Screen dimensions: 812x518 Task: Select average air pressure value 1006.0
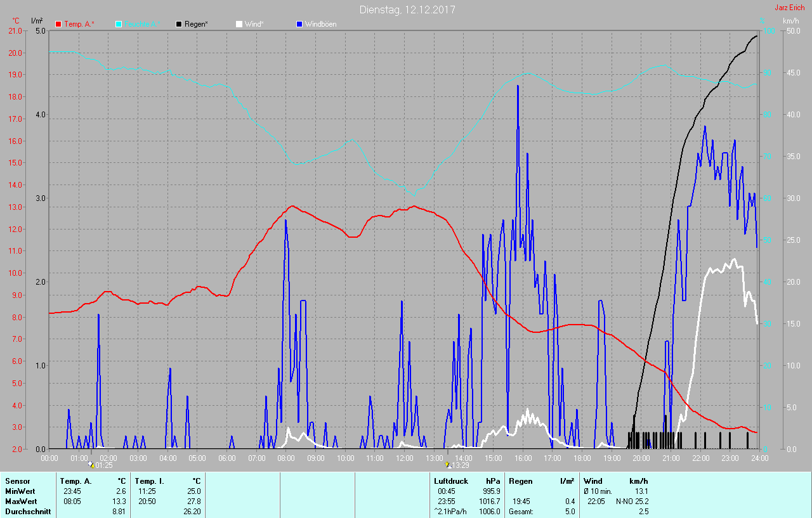click(x=489, y=512)
